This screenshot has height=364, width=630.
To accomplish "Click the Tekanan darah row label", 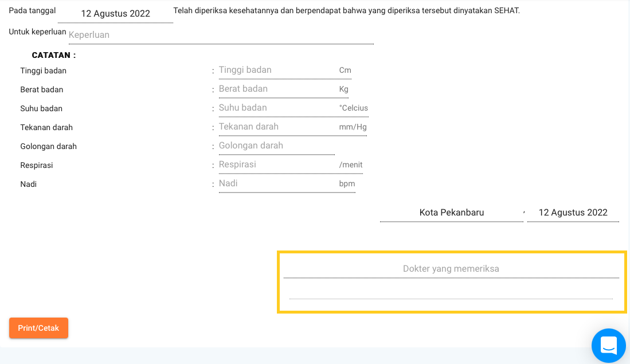I will click(46, 127).
